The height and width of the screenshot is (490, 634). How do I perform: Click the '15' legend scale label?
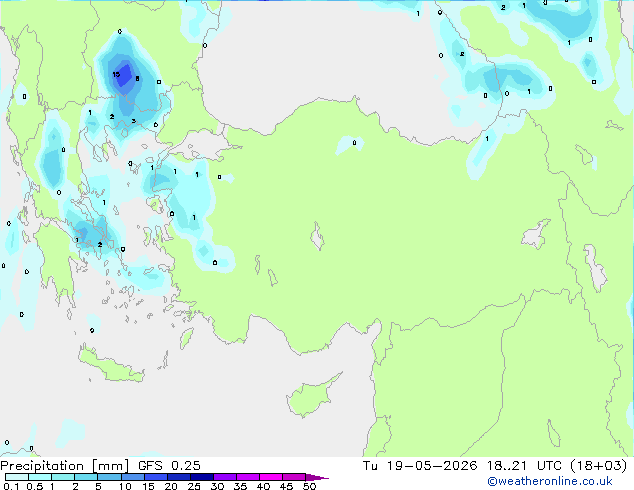coord(148,486)
